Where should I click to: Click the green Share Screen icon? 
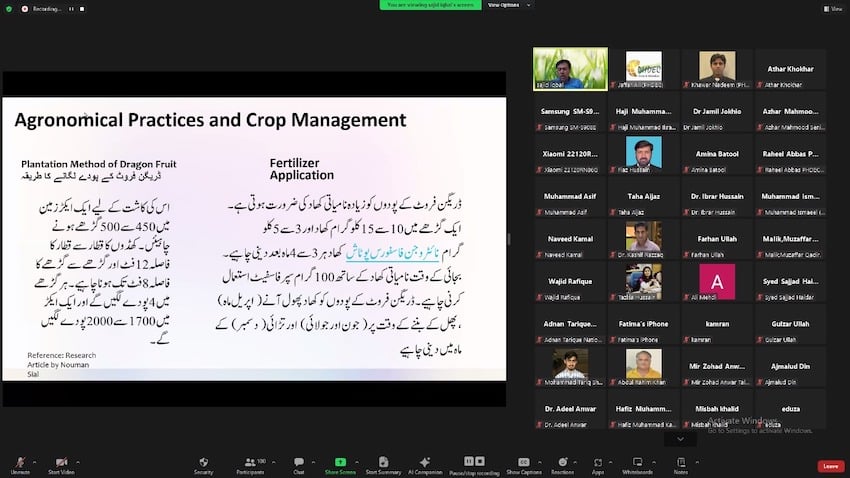tap(340, 464)
